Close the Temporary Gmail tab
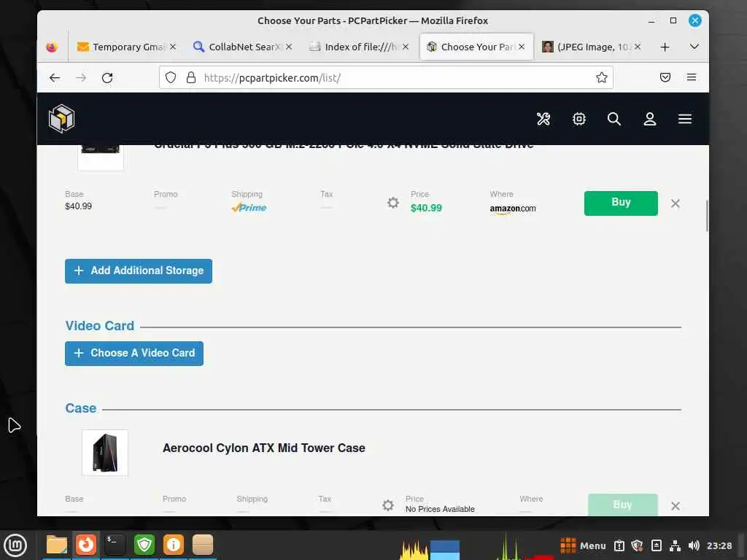747x560 pixels. click(173, 47)
